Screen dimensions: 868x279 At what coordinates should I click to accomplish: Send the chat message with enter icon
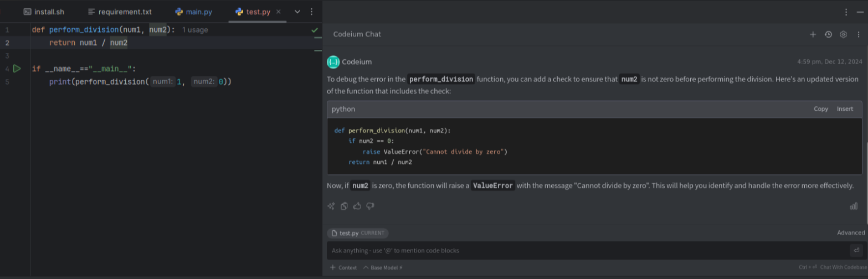tap(856, 250)
